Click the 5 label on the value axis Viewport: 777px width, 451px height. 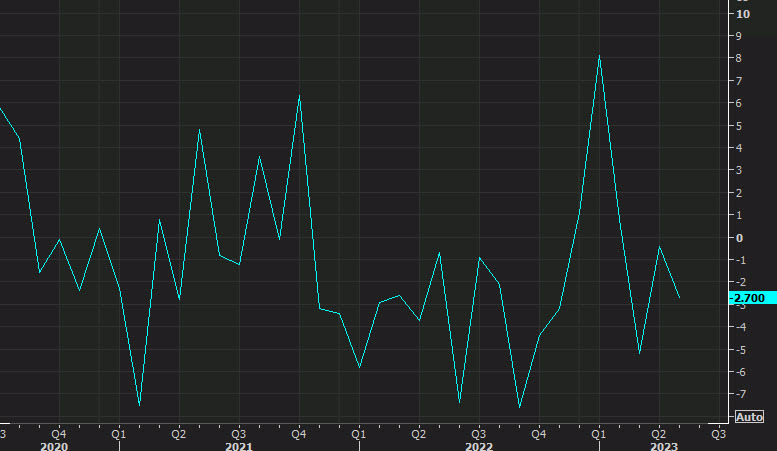pyautogui.click(x=741, y=126)
